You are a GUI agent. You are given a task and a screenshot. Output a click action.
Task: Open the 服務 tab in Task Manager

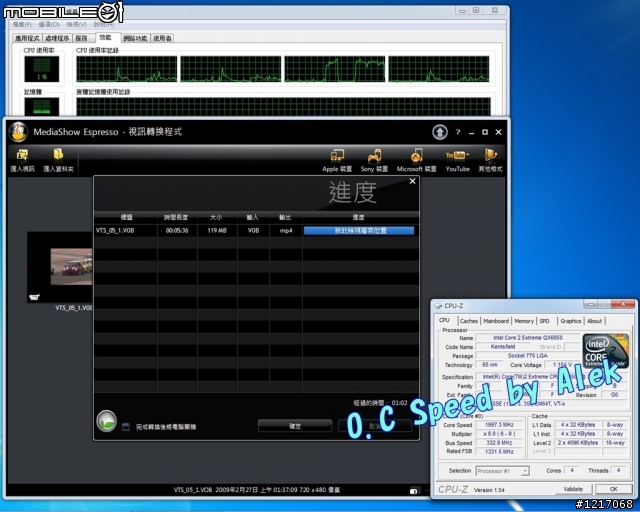pos(81,38)
